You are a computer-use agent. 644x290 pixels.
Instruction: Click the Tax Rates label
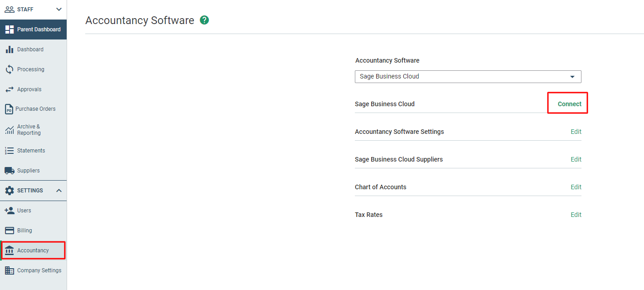368,215
